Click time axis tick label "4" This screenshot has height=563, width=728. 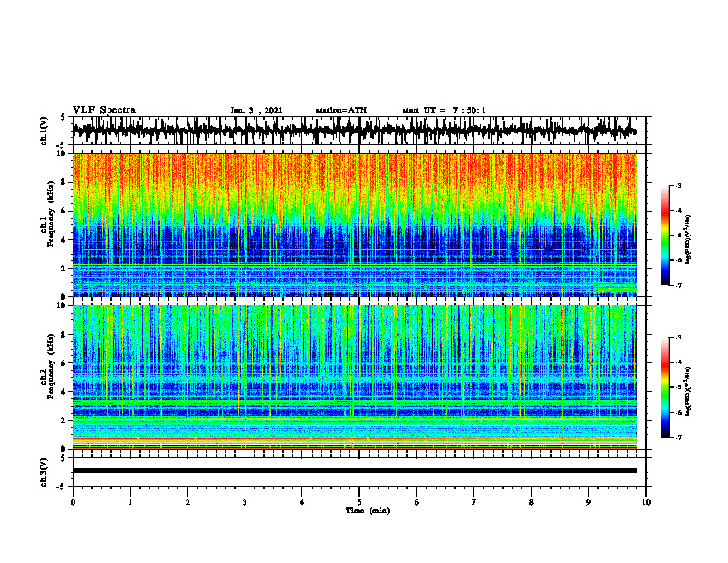302,502
